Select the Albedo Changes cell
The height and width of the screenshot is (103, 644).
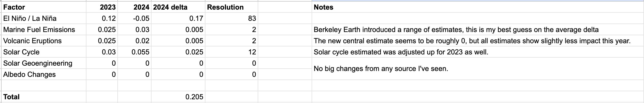[x=44, y=74]
